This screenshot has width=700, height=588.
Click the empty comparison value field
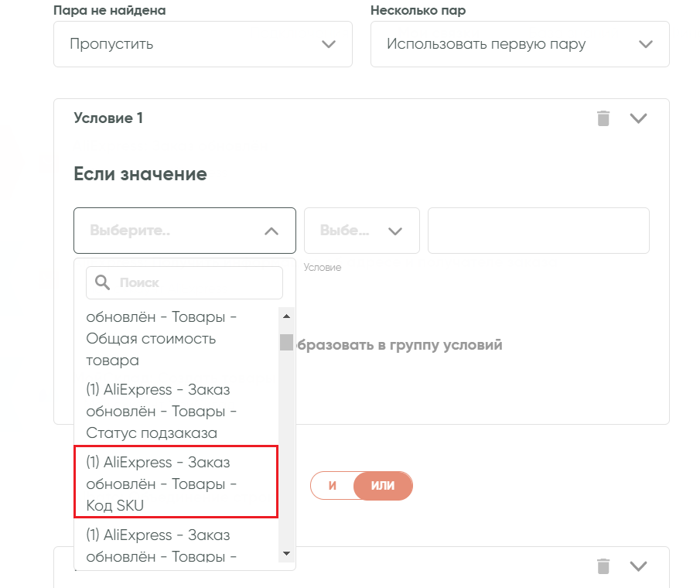(538, 231)
